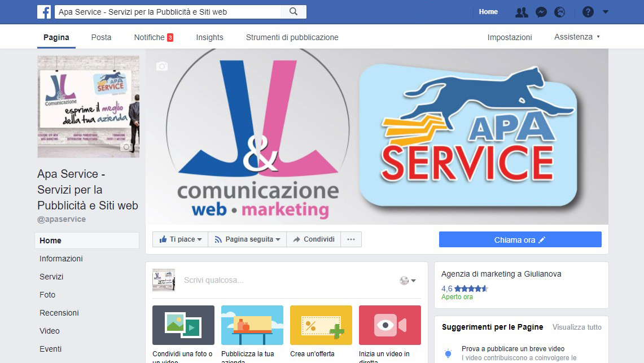This screenshot has height=363, width=644.
Task: Open the Notifiche tab
Action: click(x=154, y=37)
